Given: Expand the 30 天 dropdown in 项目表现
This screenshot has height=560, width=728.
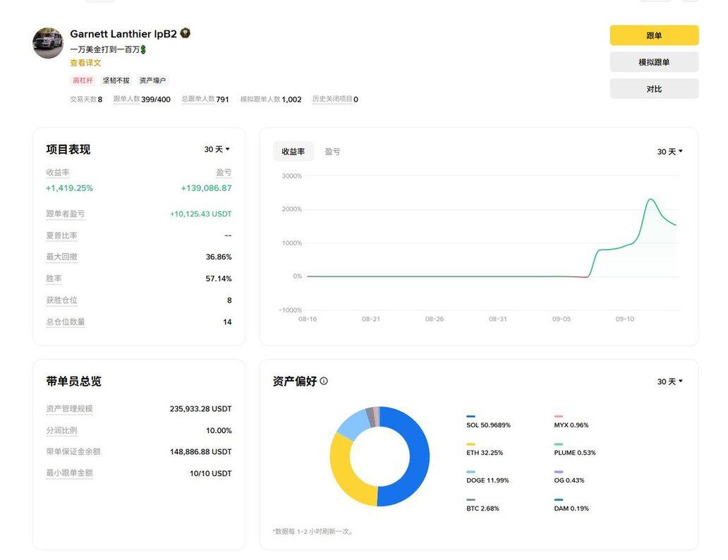Looking at the screenshot, I should pos(217,149).
